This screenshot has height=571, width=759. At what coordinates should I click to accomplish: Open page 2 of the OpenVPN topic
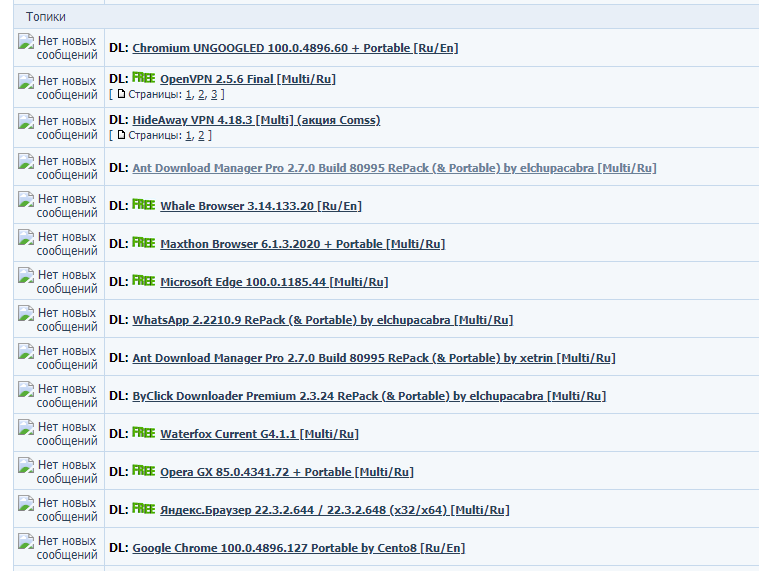pos(201,94)
